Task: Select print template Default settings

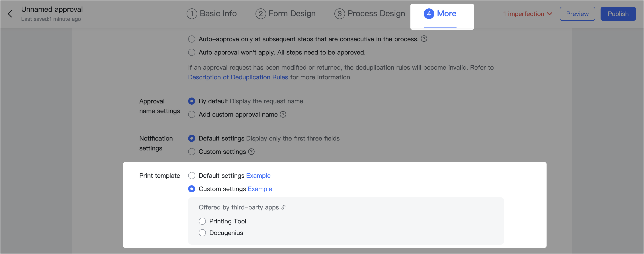Action: 191,176
